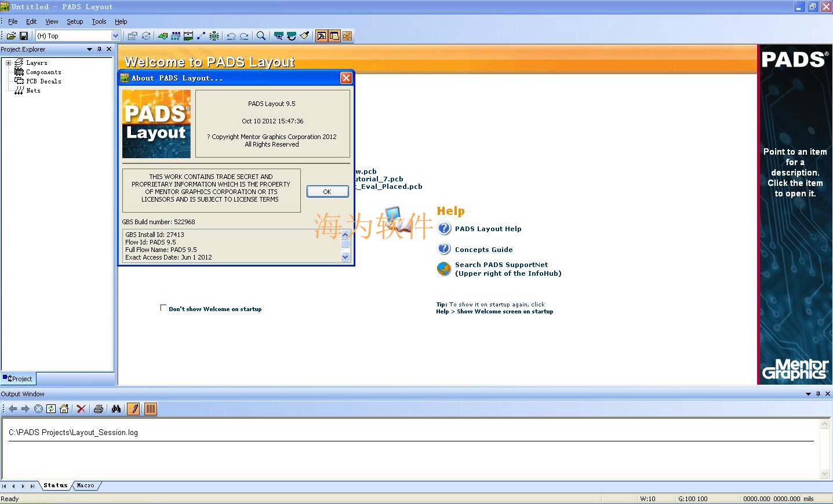833x504 pixels.
Task: Click the Layout_Session.log path in Output Window
Action: click(x=73, y=433)
